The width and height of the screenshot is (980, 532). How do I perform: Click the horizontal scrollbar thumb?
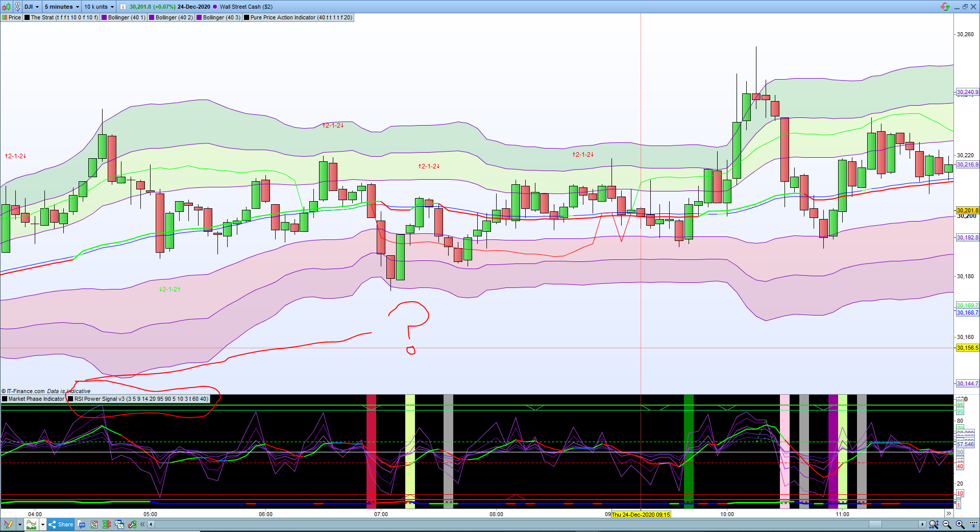(x=875, y=524)
